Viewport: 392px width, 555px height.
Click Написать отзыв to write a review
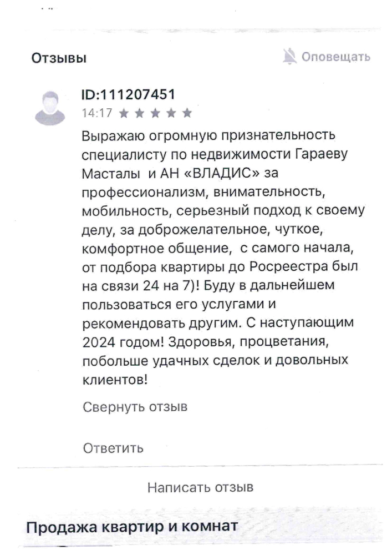coord(200,487)
